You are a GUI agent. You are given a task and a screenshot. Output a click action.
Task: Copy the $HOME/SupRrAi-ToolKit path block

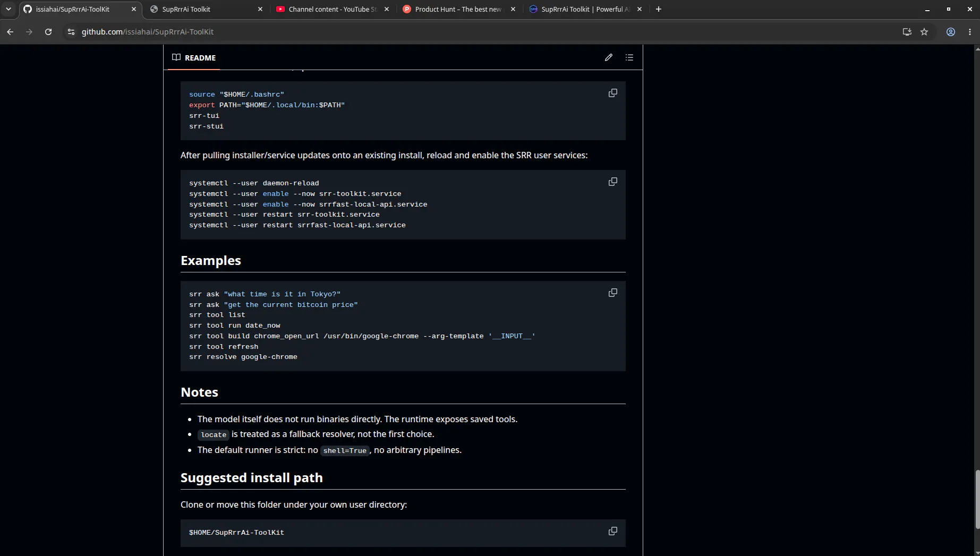(x=613, y=531)
